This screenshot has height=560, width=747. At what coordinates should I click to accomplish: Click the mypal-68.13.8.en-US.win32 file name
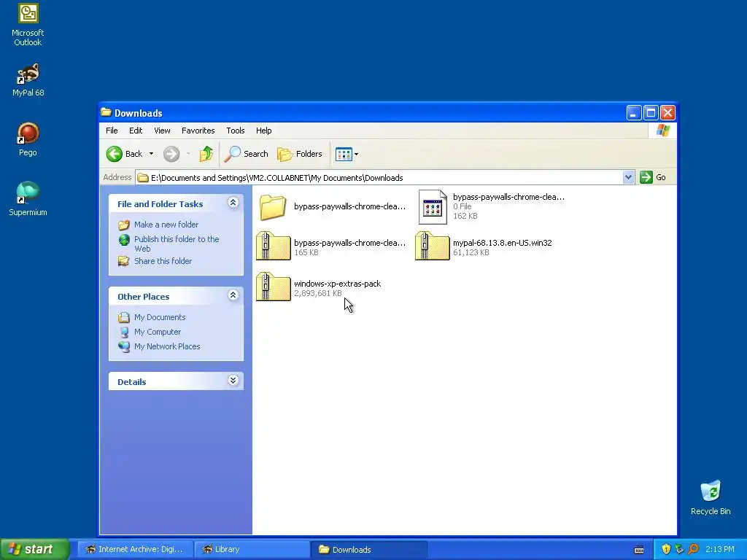point(502,242)
